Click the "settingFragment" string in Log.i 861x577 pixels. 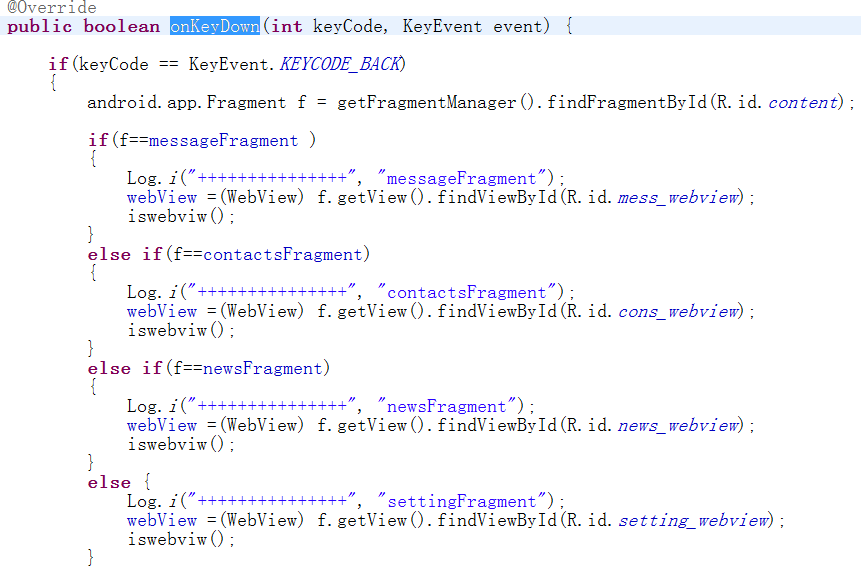(461, 502)
